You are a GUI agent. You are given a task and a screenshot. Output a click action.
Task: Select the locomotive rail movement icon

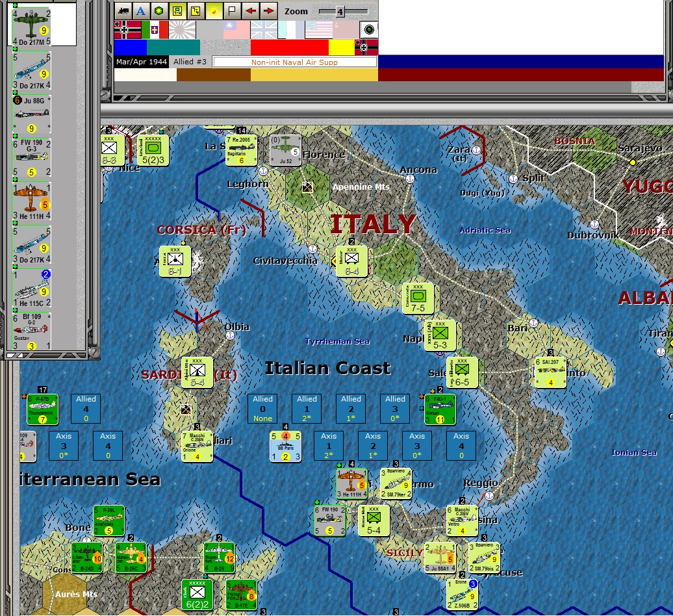(122, 11)
